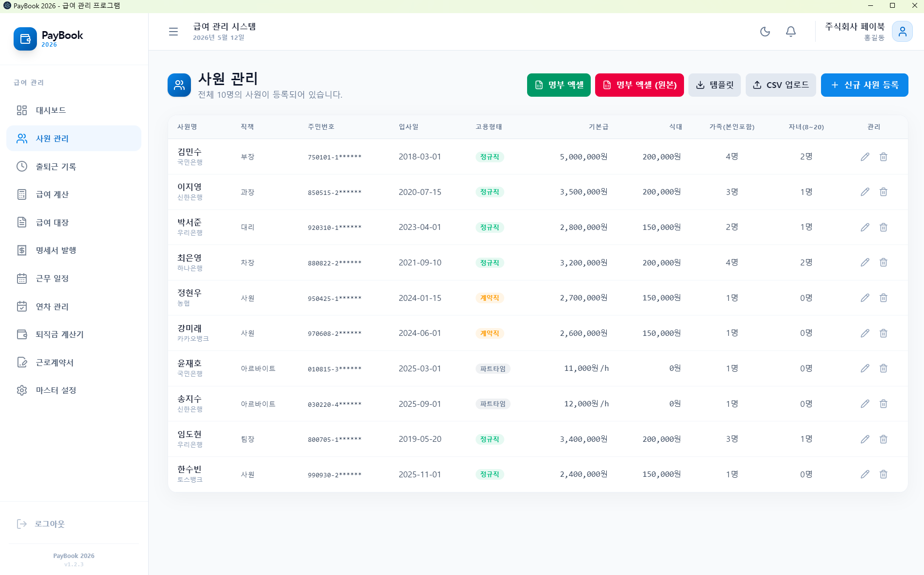Delete employee 정현우 record
The width and height of the screenshot is (924, 575).
pos(884,298)
